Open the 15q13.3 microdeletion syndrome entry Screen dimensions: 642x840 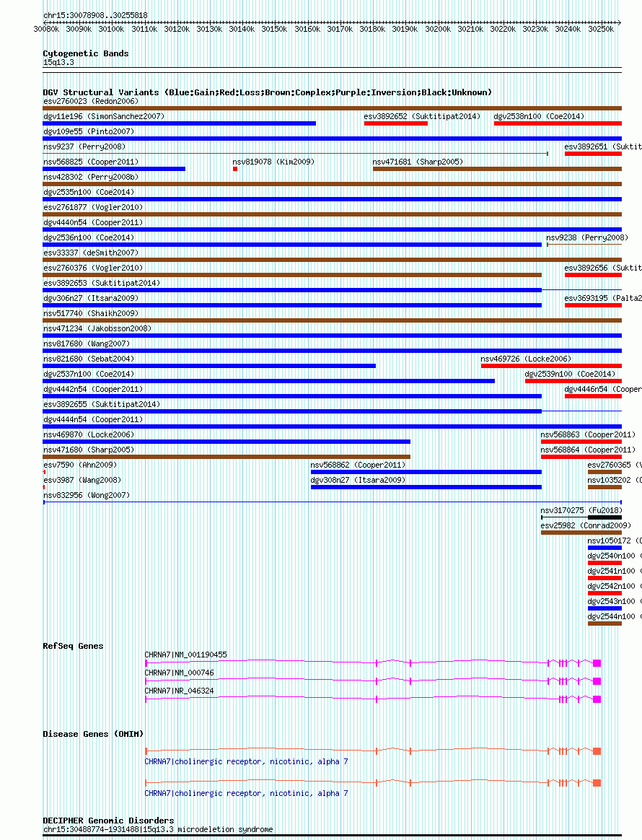(x=158, y=829)
